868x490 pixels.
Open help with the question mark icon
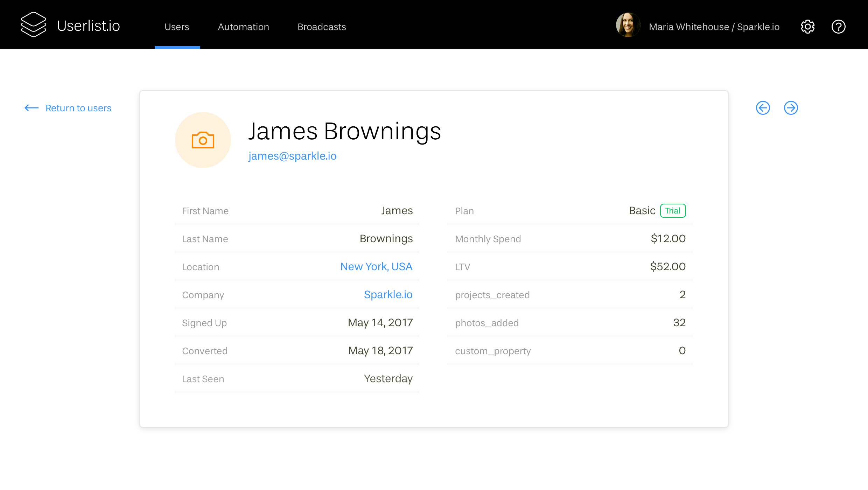[839, 27]
